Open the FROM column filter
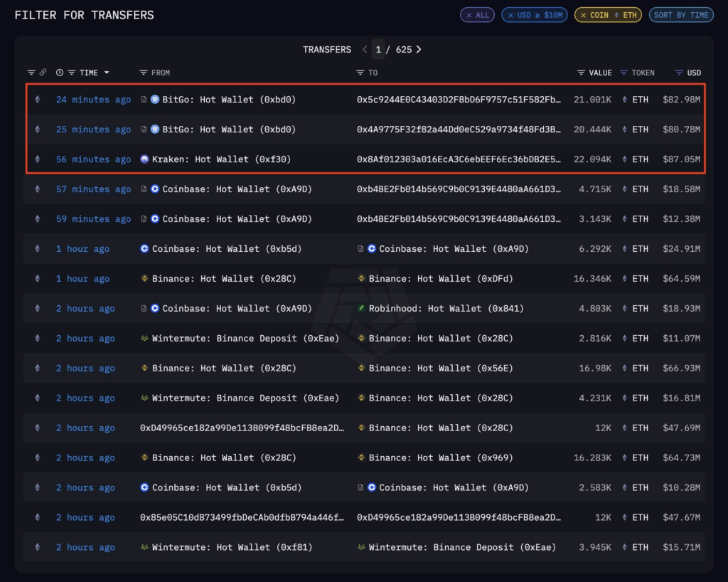The width and height of the screenshot is (728, 582). click(x=143, y=72)
